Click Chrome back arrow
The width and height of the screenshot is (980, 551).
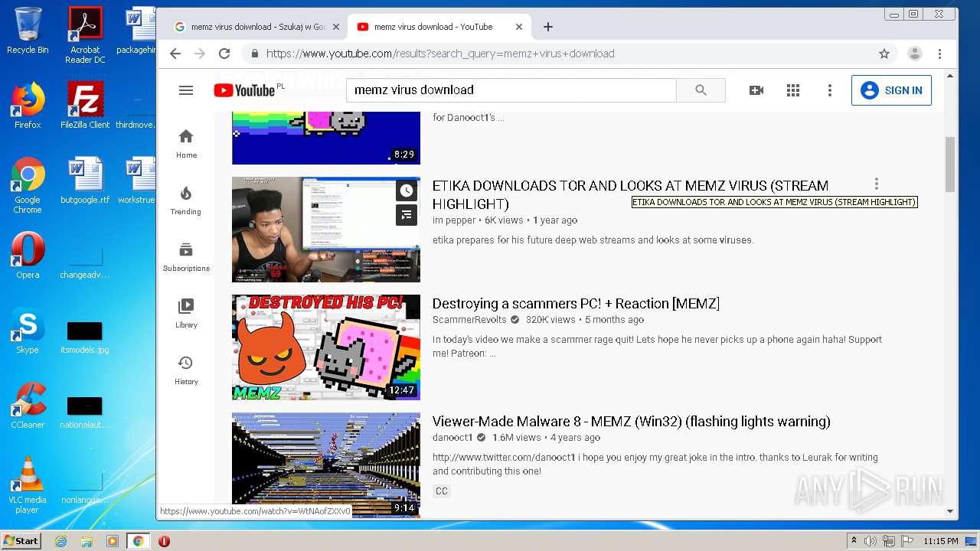pyautogui.click(x=175, y=54)
